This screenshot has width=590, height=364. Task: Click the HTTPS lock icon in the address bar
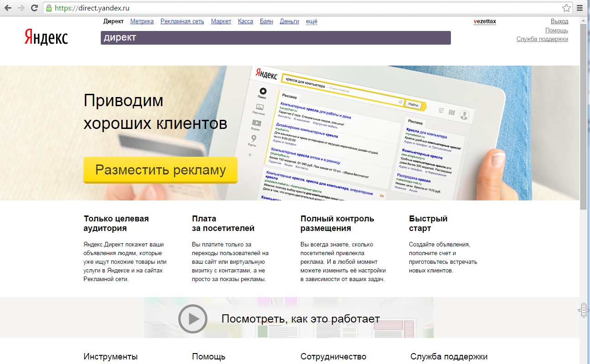click(49, 7)
